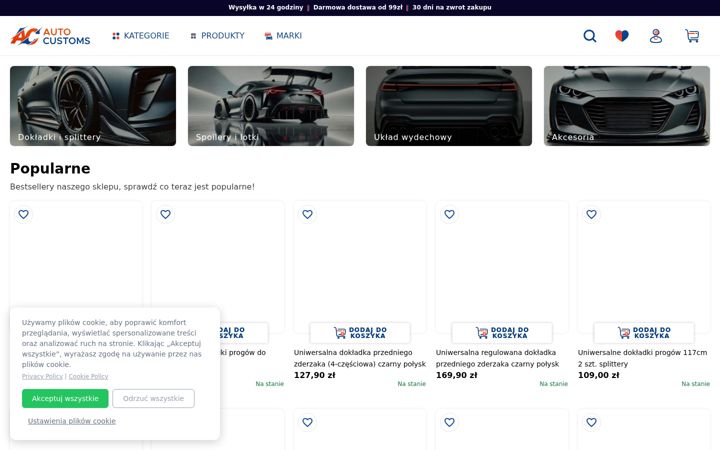Click the Auto Customs logo
The height and width of the screenshot is (450, 720).
[x=51, y=36]
